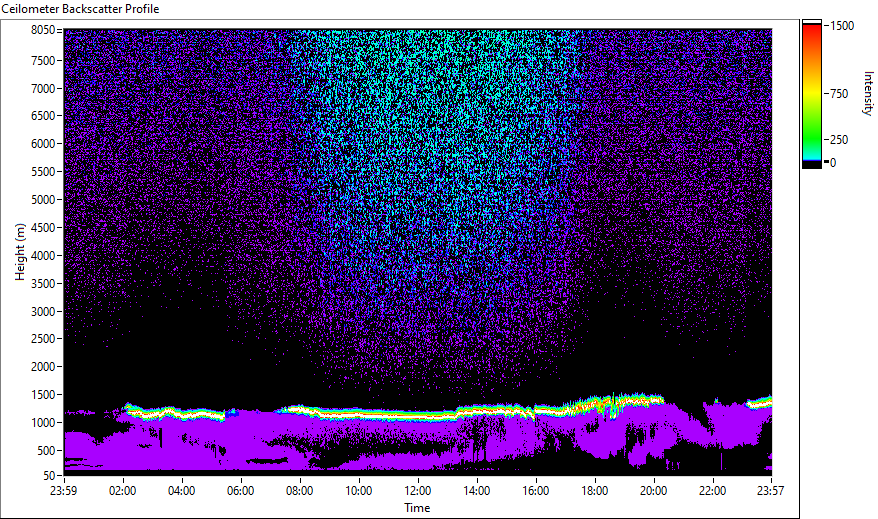Click the 750 intensity scale label
Image resolution: width=878 pixels, height=519 pixels.
(839, 94)
